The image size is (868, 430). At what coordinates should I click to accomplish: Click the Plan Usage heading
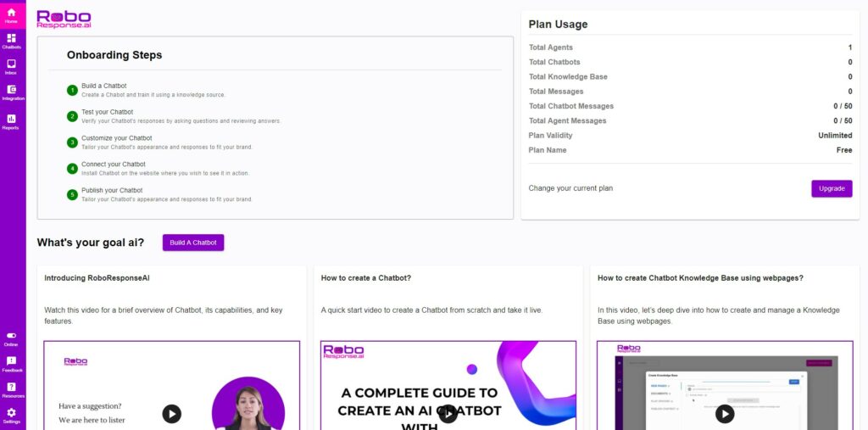pyautogui.click(x=558, y=25)
